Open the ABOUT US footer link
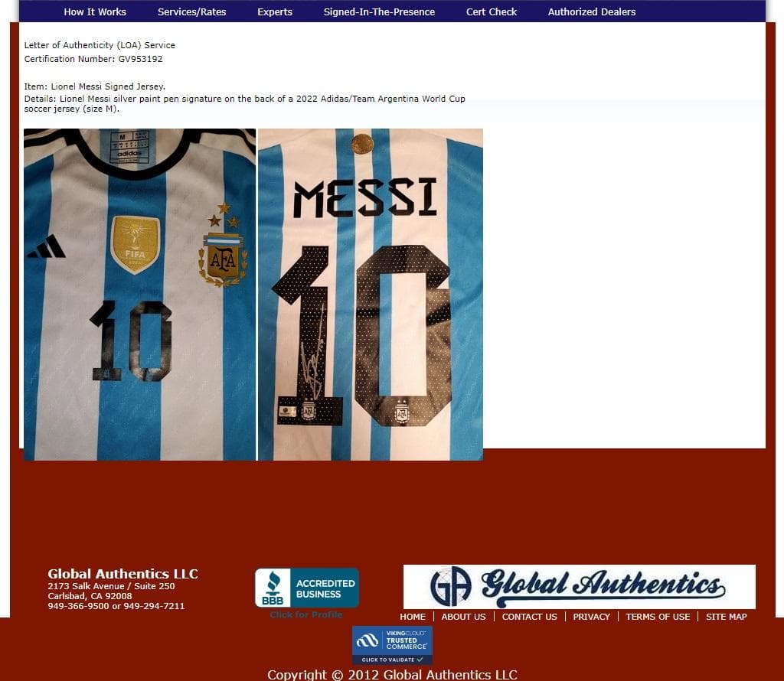This screenshot has height=681, width=784. pos(463,617)
